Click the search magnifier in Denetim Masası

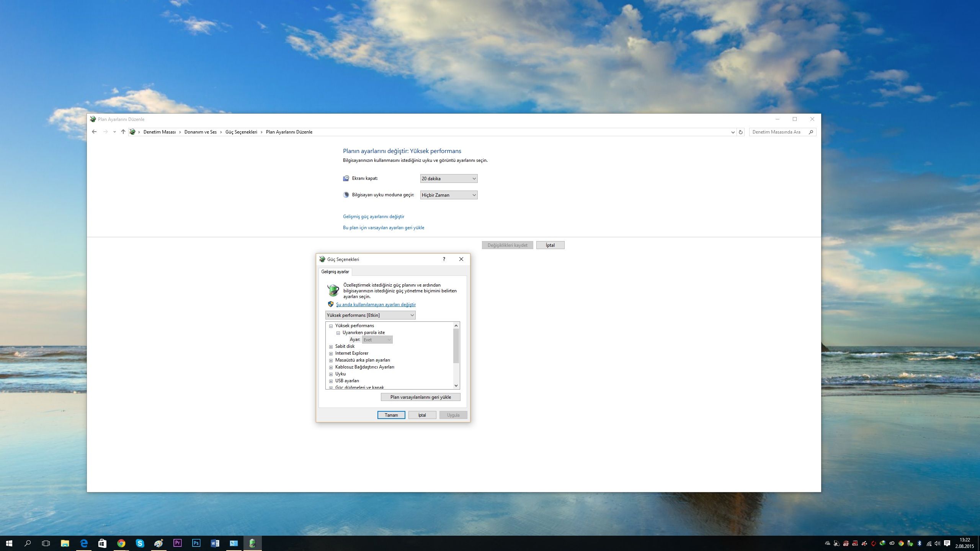click(811, 132)
